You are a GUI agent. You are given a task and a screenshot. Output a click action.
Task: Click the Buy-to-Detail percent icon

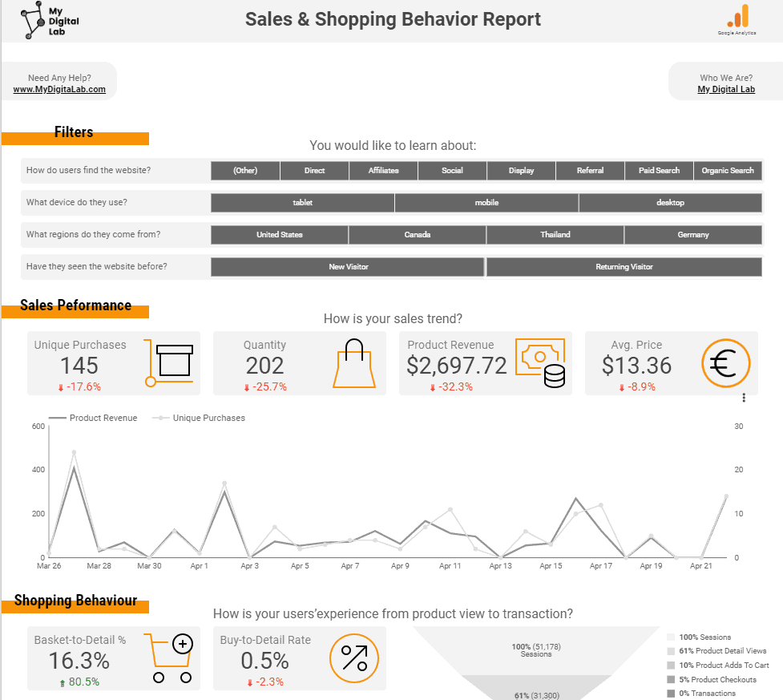tap(354, 658)
